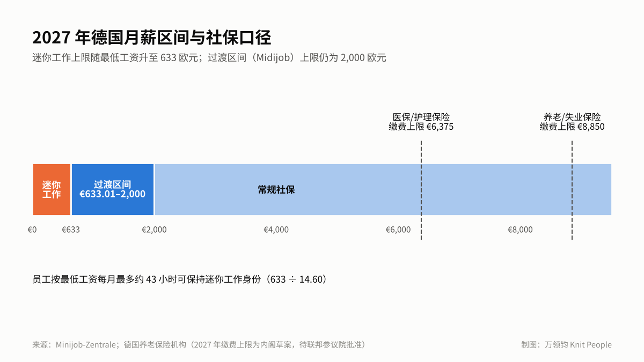Click the note about 43 小时 (633 ÷ 14.60)
This screenshot has height=362, width=644.
180,279
